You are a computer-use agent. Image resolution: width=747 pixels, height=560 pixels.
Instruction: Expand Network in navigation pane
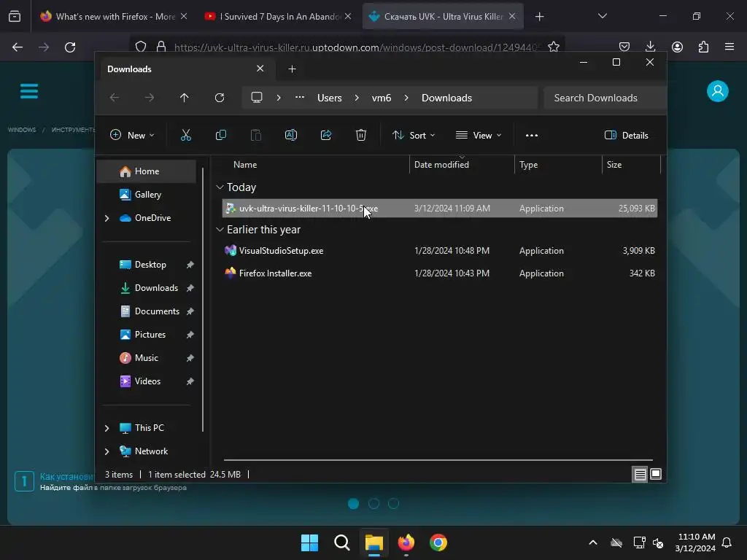107,451
